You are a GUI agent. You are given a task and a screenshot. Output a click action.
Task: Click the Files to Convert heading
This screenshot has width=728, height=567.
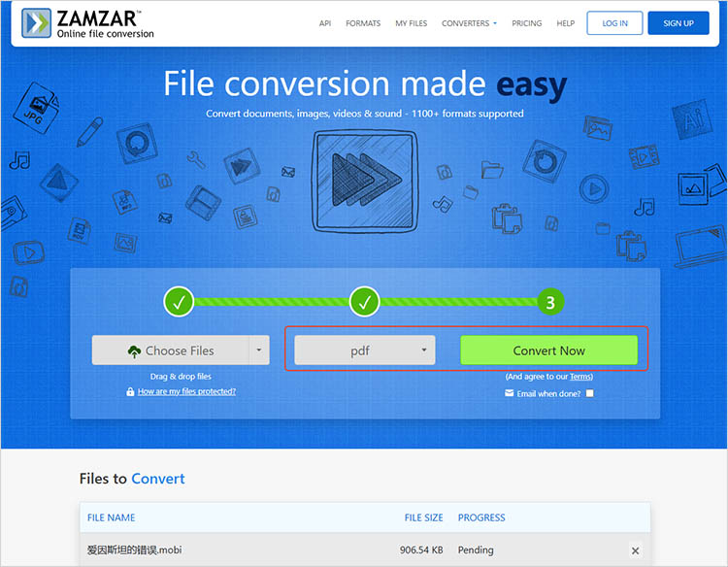pos(132,479)
